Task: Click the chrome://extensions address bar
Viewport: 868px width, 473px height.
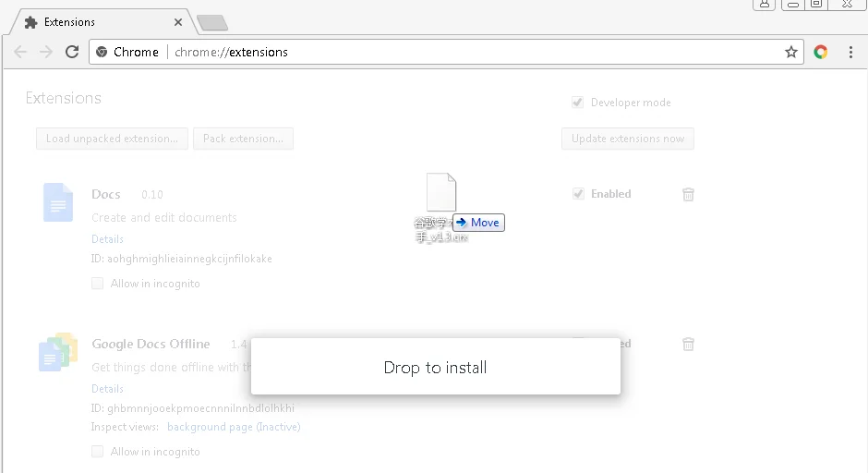Action: click(446, 52)
